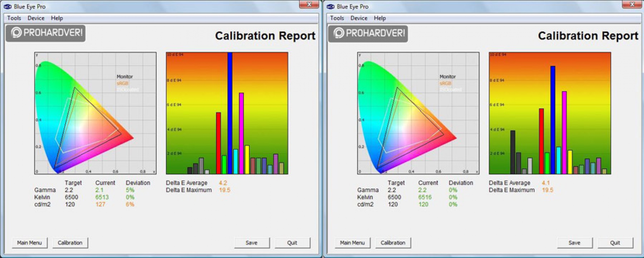Open the Tools menu in right window
Viewport: 644px width, 258px height.
337,18
